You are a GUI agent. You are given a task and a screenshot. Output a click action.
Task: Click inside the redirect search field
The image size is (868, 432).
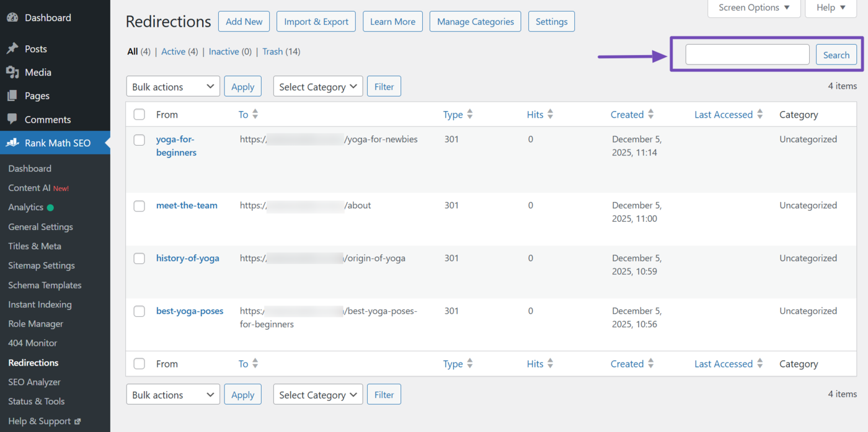[x=746, y=55]
